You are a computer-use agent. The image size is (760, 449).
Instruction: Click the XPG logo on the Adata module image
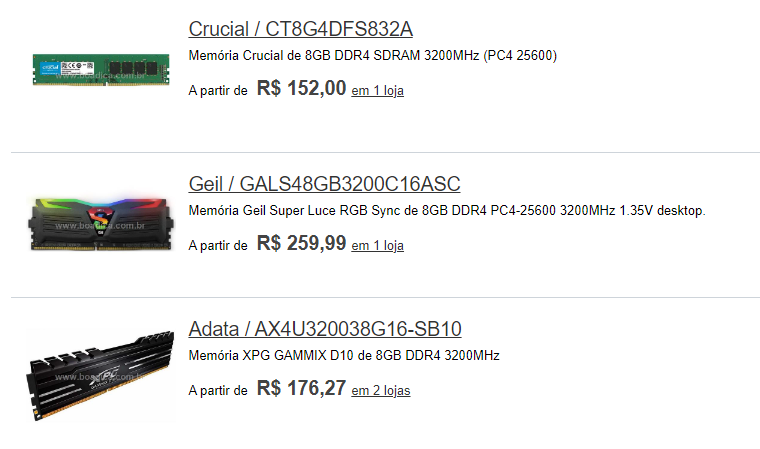[x=106, y=377]
